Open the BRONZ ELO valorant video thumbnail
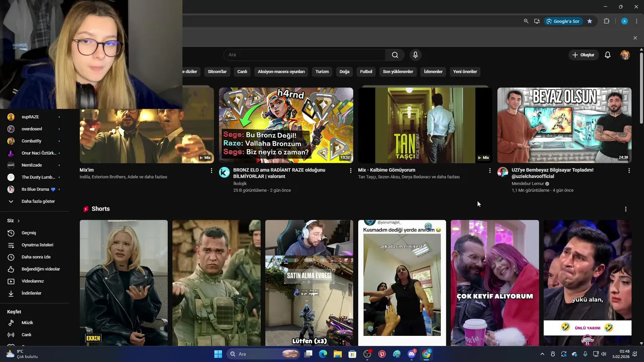Screen dimensions: 644x362 pyautogui.click(x=286, y=125)
